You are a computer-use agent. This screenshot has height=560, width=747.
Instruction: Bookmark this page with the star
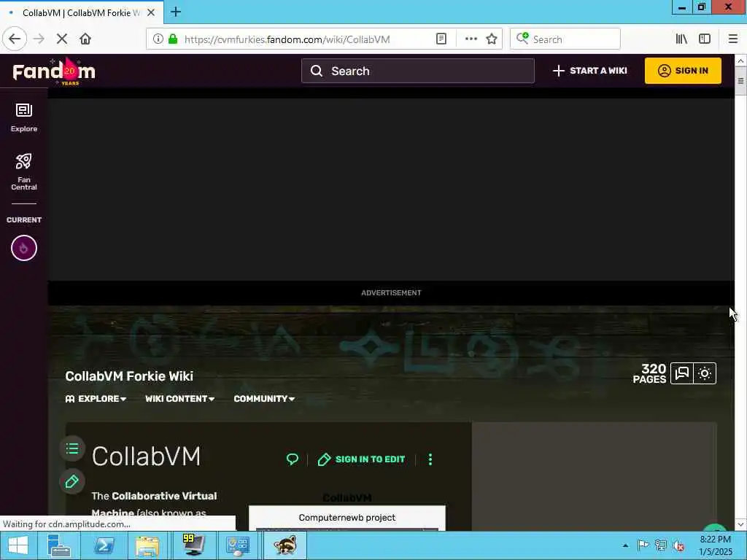point(492,39)
